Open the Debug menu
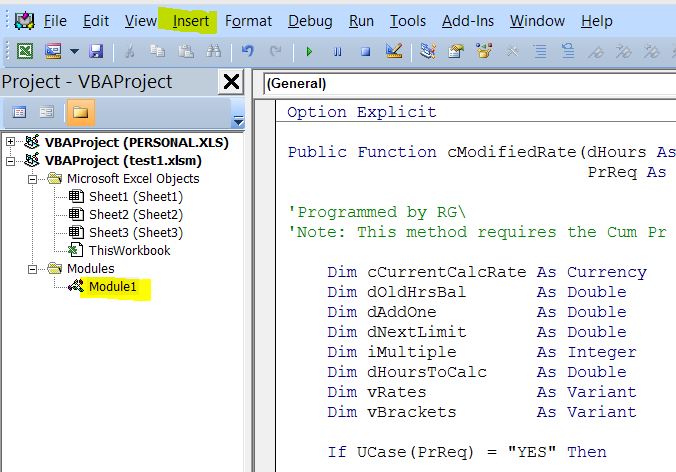Screen dimensions: 676x472 coord(310,20)
